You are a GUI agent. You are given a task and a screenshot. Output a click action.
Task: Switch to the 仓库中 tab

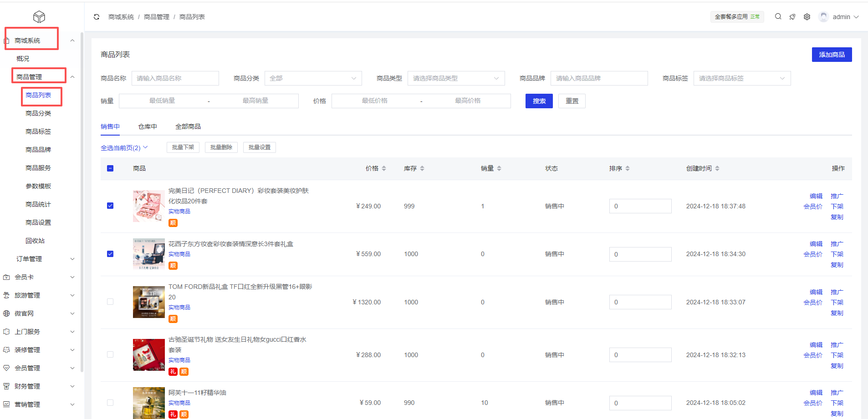coord(148,126)
